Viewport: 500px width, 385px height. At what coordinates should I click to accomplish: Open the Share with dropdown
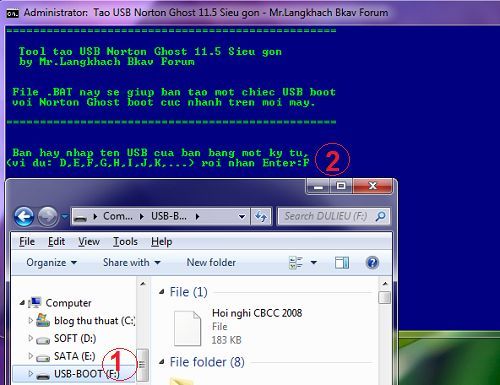click(x=132, y=263)
